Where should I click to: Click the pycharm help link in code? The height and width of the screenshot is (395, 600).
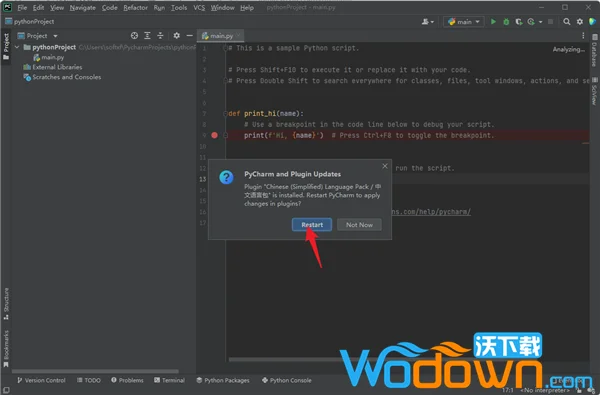431,212
